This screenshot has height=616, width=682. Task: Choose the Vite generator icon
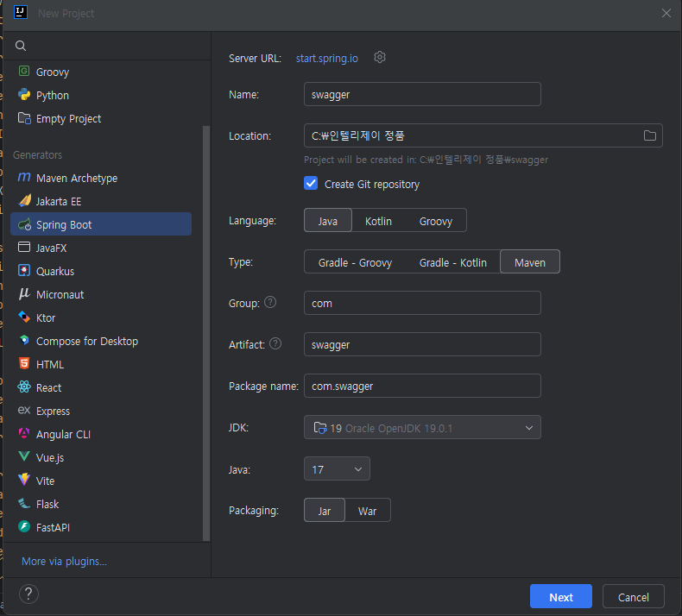point(24,480)
